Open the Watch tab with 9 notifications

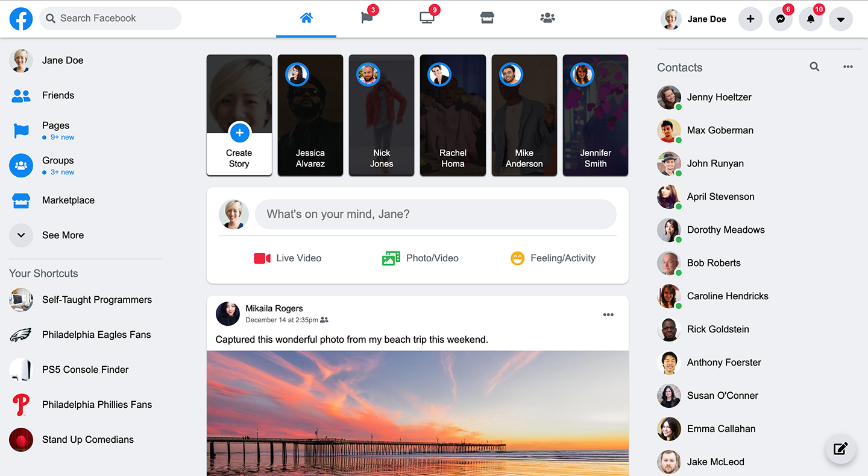[x=427, y=17]
